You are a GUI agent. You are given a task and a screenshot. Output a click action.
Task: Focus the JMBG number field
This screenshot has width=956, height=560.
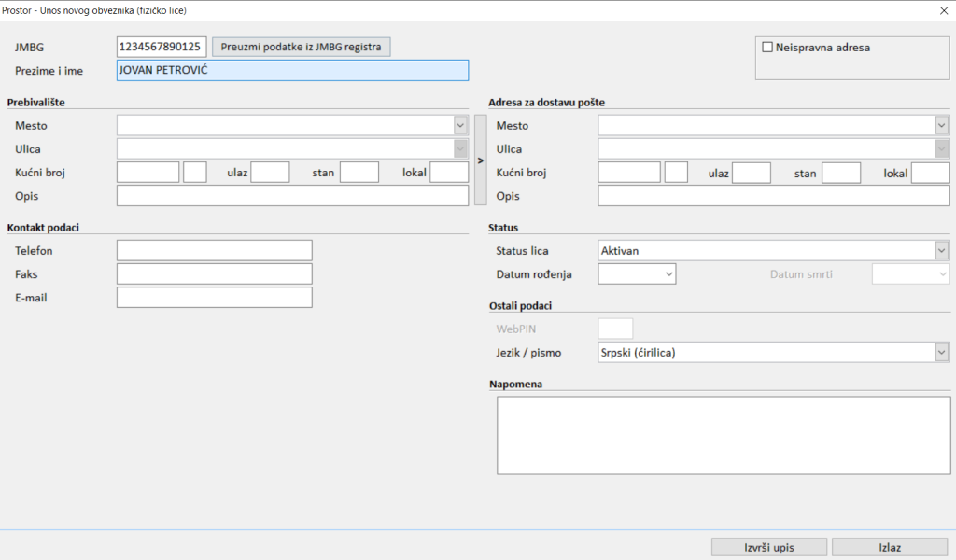[x=161, y=47]
